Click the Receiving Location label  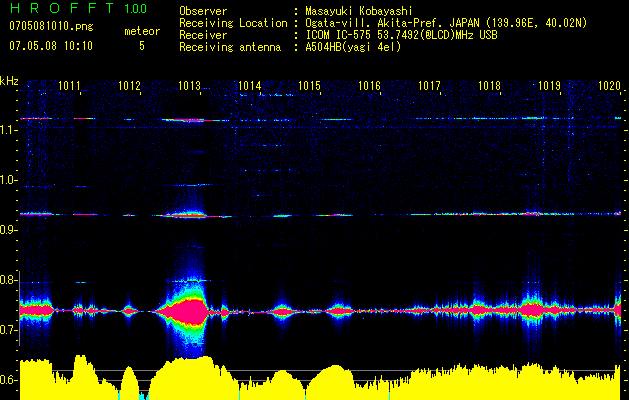[x=233, y=23]
